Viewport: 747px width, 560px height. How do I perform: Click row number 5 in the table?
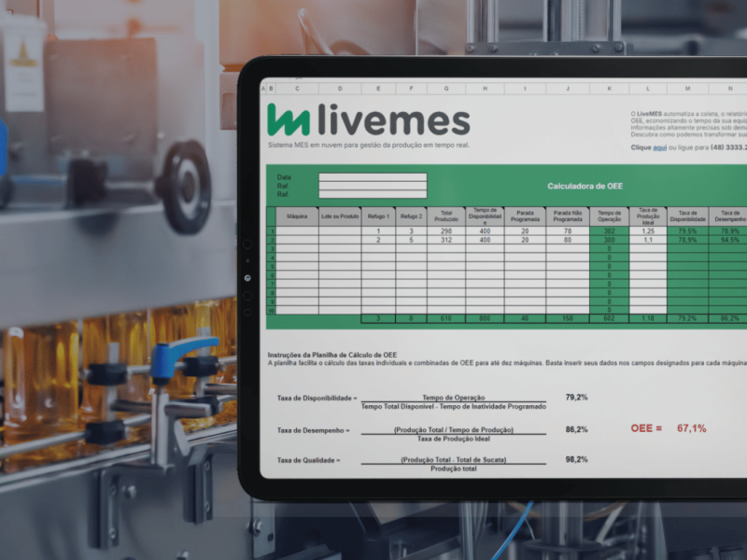[x=272, y=266]
